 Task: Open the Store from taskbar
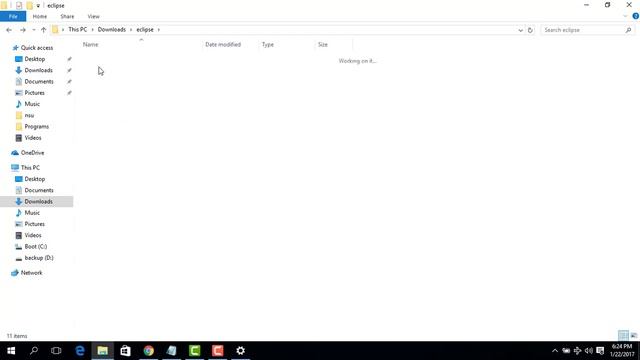coord(125,351)
